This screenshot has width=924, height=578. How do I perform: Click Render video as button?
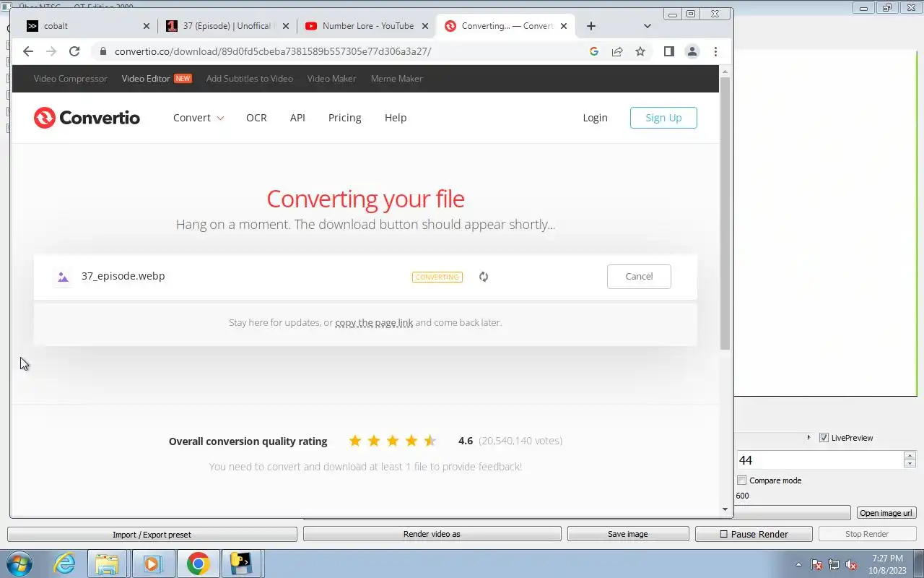(x=432, y=534)
